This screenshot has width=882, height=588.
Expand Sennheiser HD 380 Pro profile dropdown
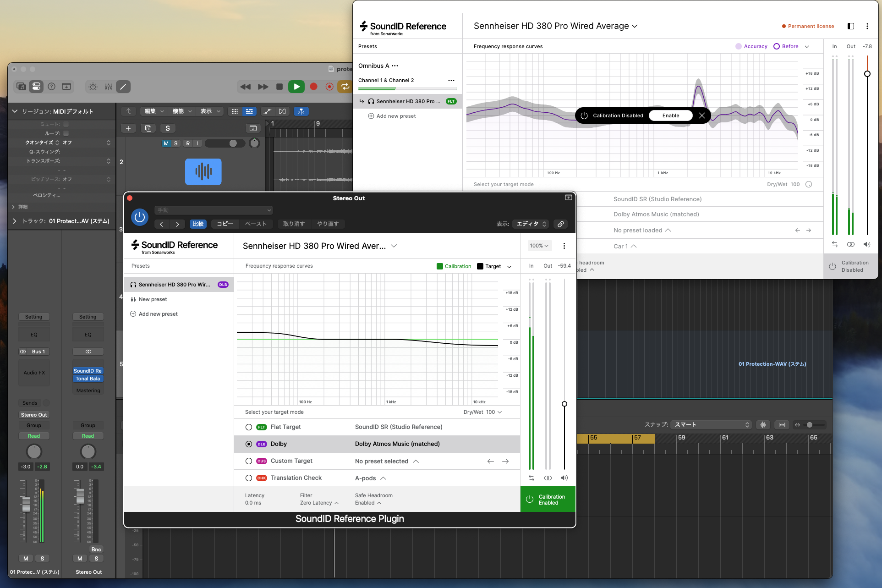(394, 246)
